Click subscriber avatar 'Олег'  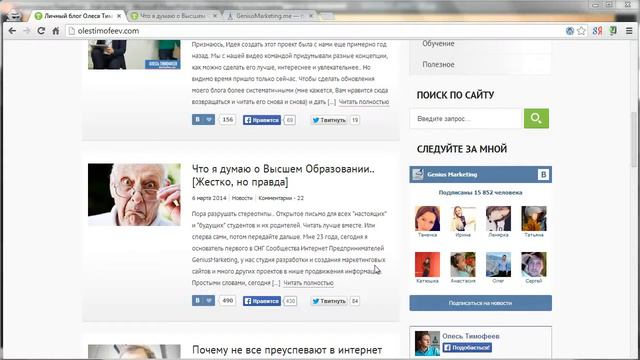coord(498,264)
